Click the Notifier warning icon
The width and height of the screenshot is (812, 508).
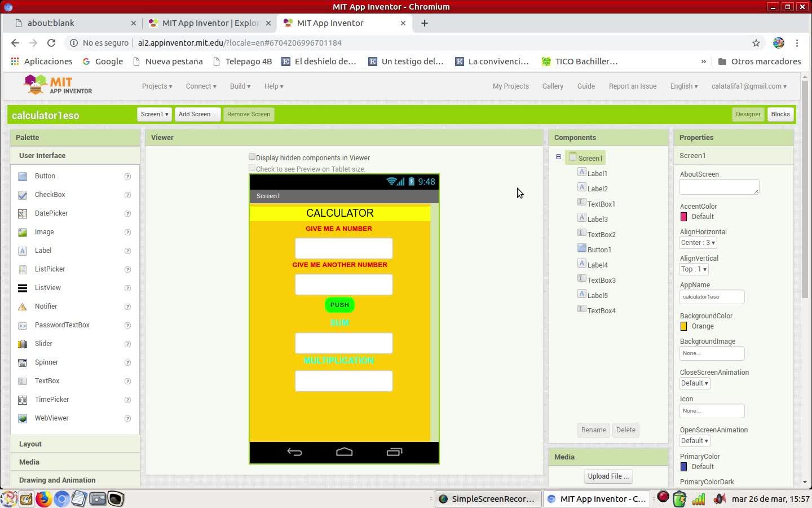pyautogui.click(x=23, y=306)
